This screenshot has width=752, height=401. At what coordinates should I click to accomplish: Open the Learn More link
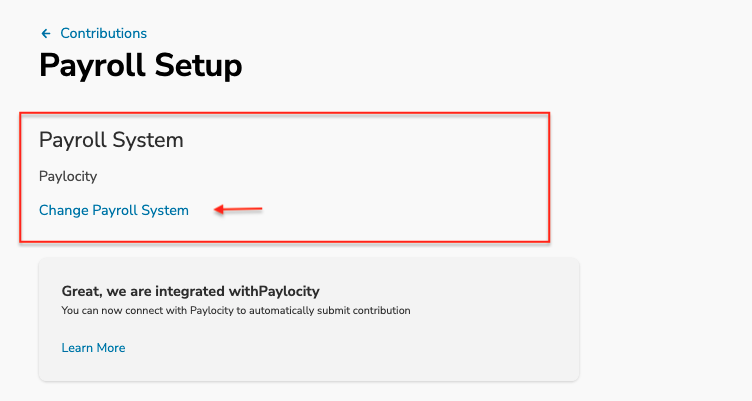(93, 348)
